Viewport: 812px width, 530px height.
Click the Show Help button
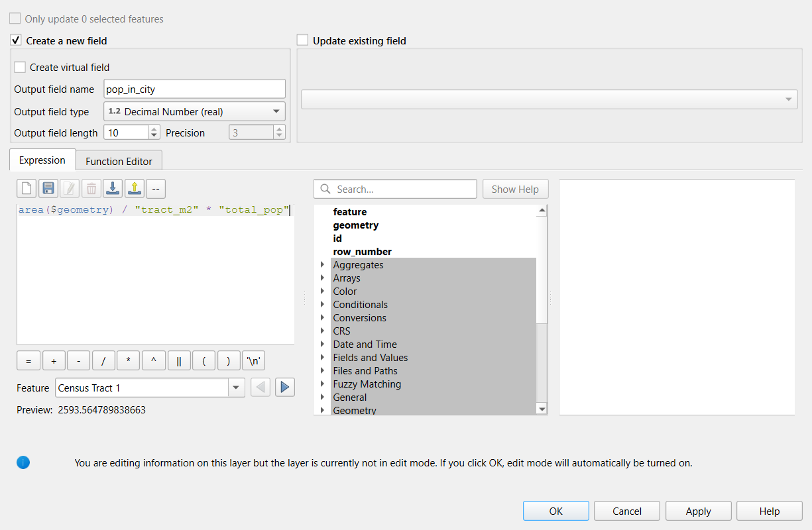click(515, 189)
